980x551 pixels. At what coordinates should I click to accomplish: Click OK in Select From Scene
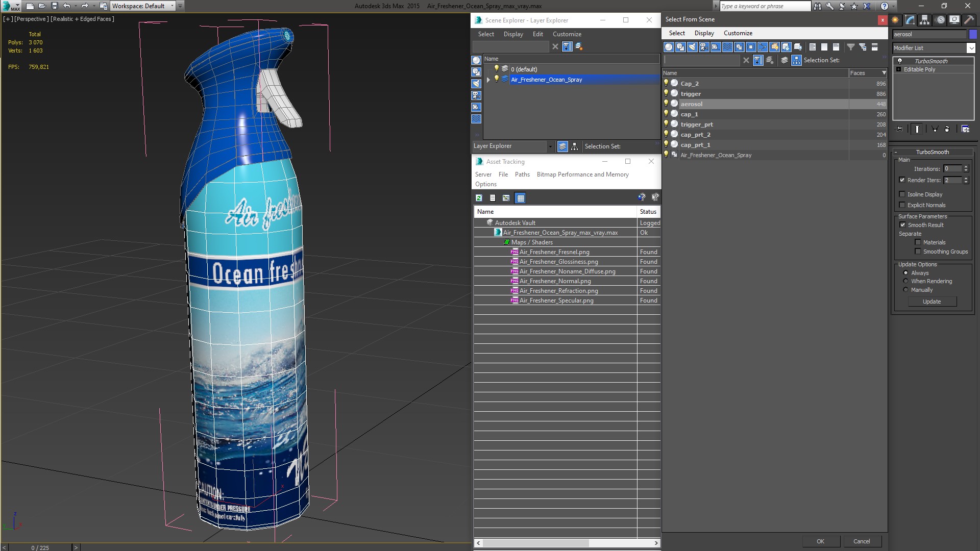point(820,541)
